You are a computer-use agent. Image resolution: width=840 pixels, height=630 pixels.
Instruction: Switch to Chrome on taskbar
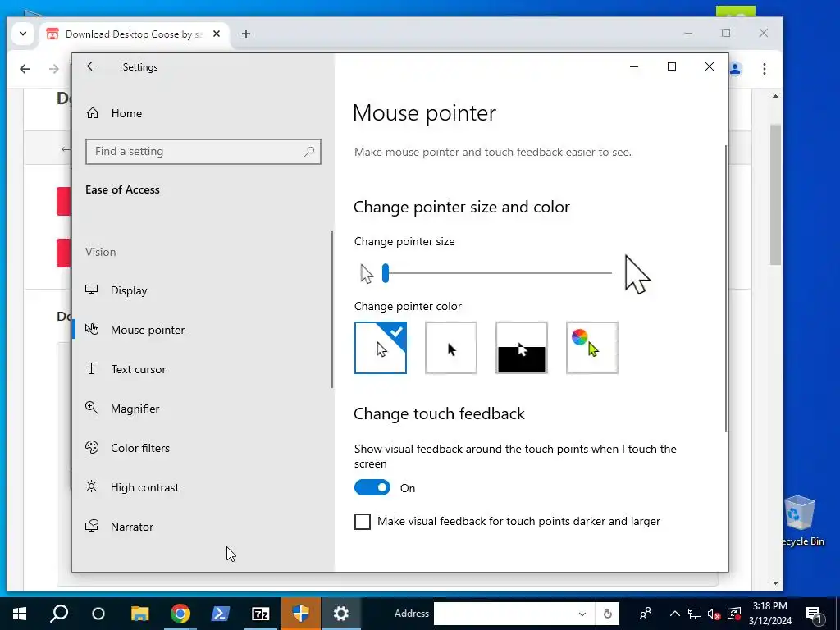pos(180,614)
